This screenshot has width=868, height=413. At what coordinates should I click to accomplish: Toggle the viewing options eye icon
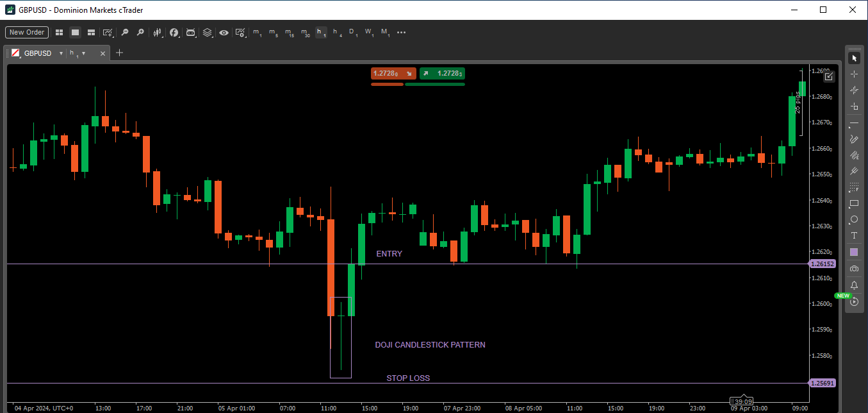(224, 32)
